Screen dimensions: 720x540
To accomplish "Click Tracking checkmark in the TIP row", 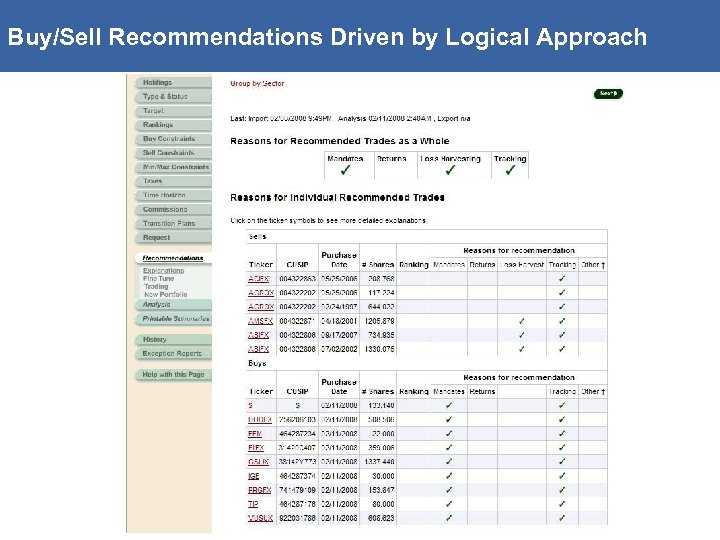I will click(x=562, y=504).
